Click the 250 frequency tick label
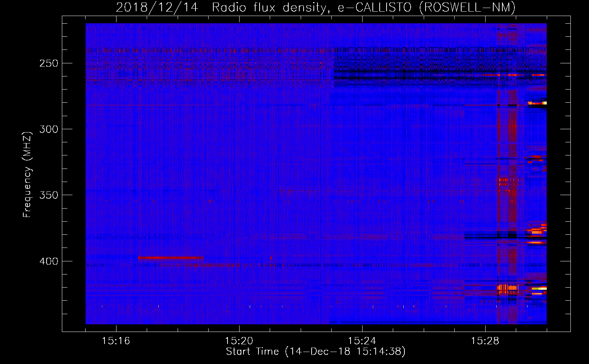The image size is (589, 364). (x=49, y=63)
